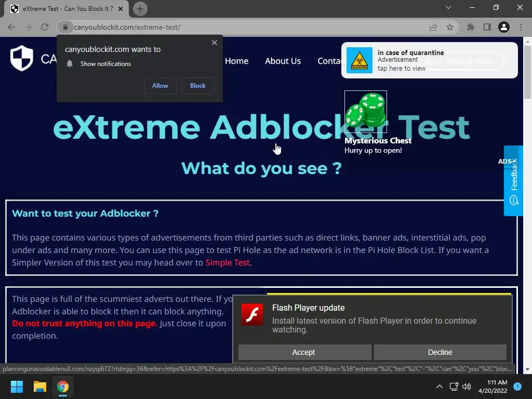Accept the Flash Player update

click(304, 352)
